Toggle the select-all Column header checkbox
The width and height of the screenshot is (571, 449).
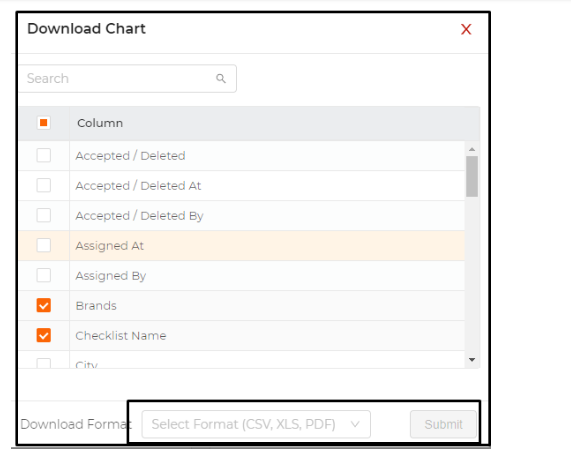click(x=43, y=123)
